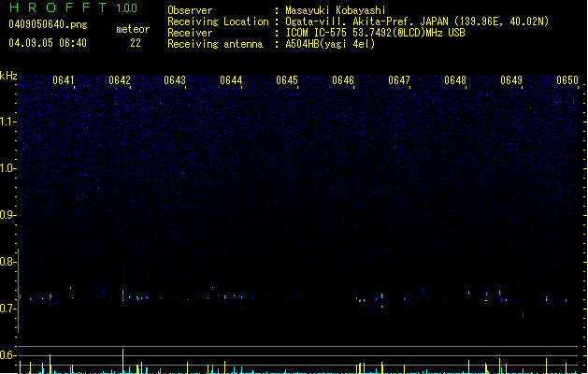Viewport: 588px width, 374px height.
Task: Click the 0647 time axis marker
Action: [x=399, y=80]
